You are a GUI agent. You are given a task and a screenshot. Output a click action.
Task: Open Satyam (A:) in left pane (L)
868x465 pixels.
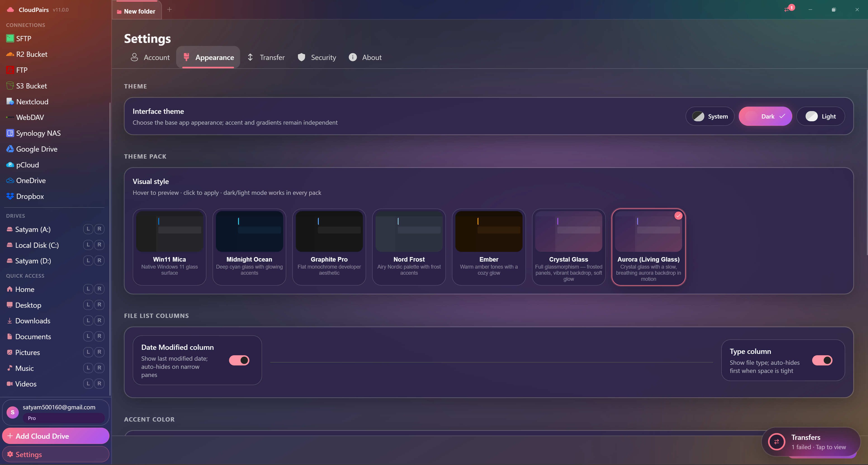click(88, 229)
